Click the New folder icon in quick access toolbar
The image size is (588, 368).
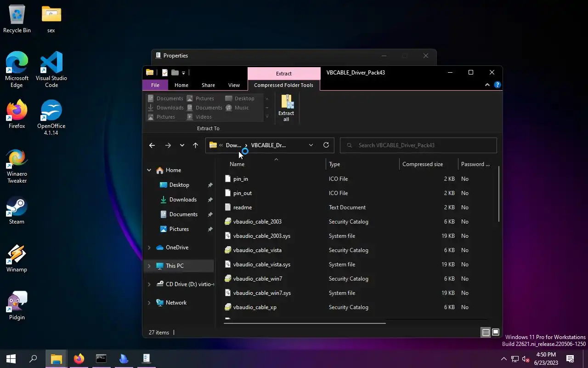[175, 73]
